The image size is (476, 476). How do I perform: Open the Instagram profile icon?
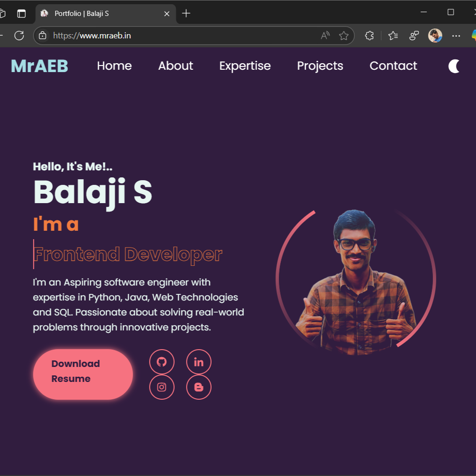(162, 387)
